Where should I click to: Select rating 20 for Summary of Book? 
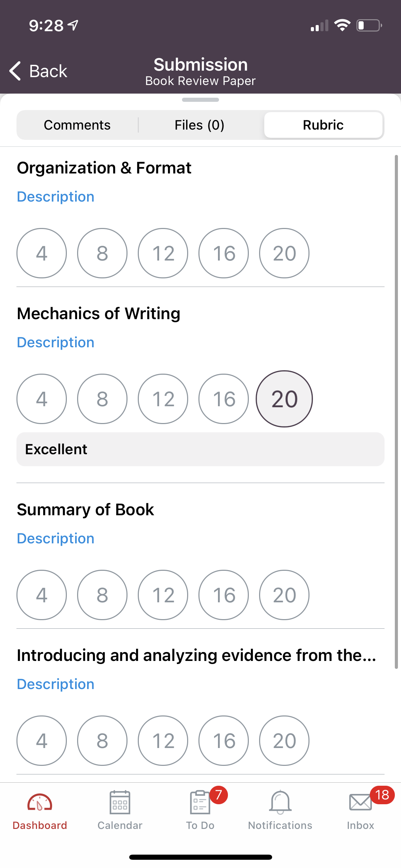[284, 595]
